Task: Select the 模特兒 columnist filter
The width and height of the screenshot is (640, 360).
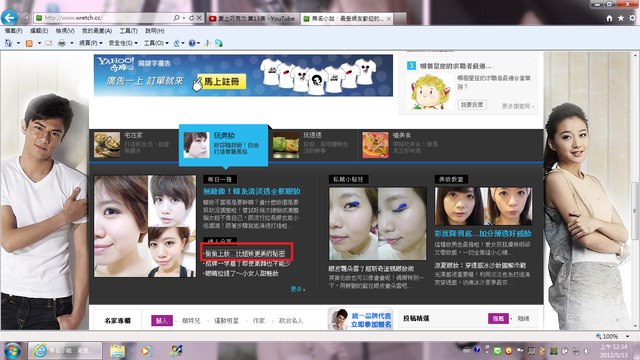Action: point(191,321)
